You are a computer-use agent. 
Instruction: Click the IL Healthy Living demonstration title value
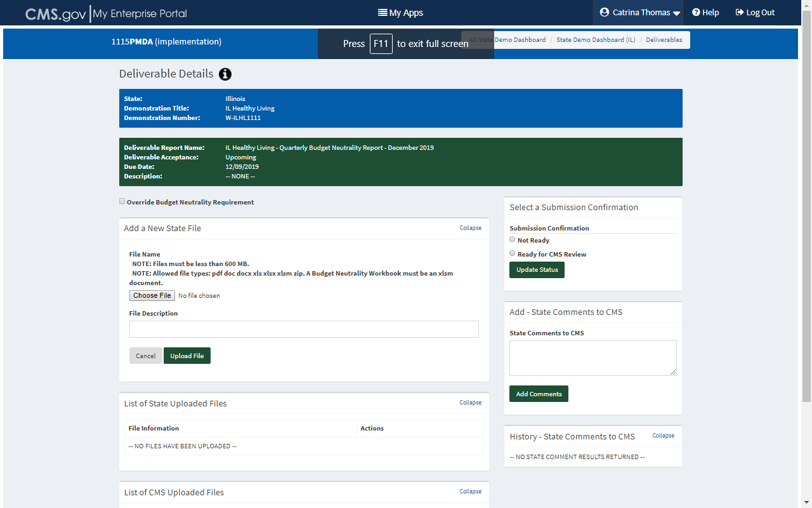[250, 109]
